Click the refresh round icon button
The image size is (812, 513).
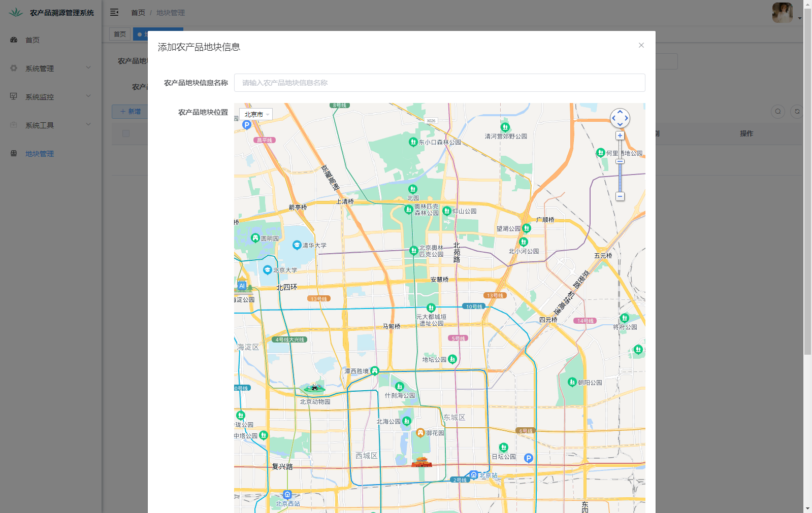click(x=797, y=112)
